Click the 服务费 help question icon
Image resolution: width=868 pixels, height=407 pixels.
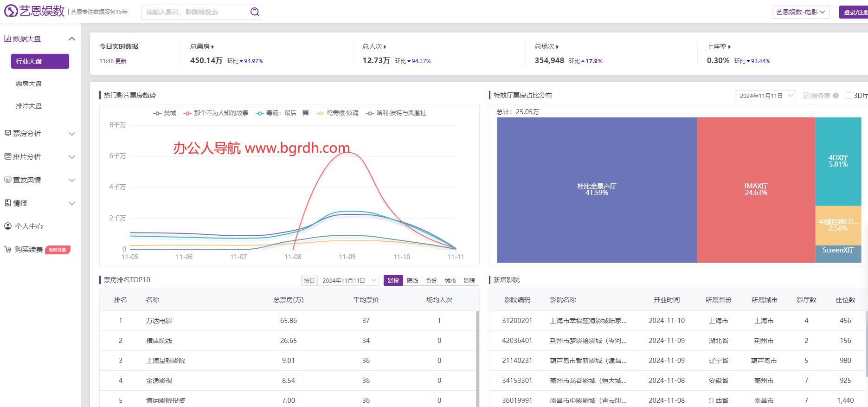(836, 96)
